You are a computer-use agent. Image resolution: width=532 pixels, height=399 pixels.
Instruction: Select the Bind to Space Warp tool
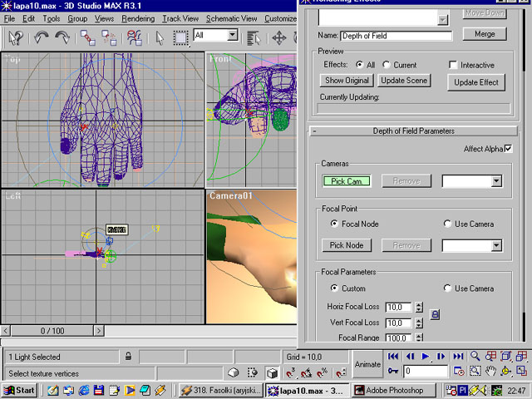135,37
